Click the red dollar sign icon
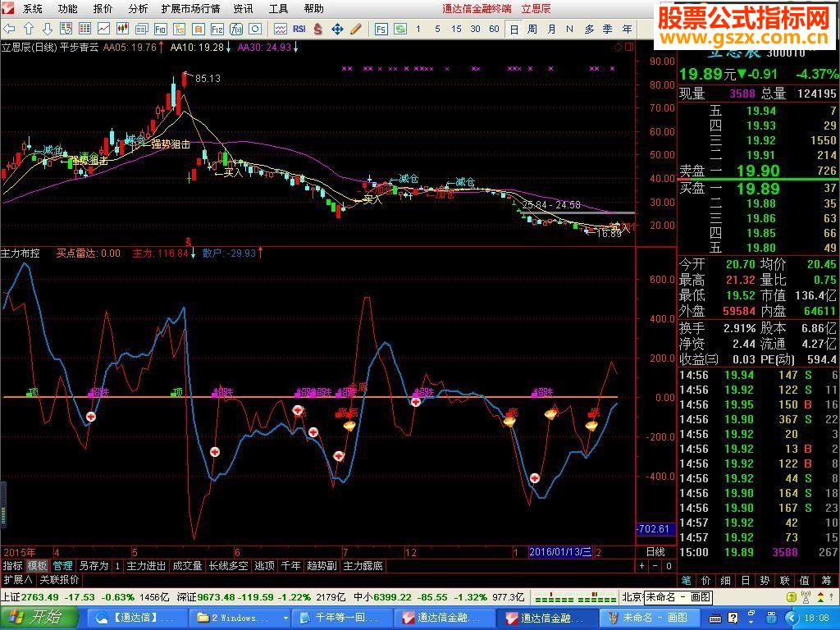This screenshot has width=840, height=630. [x=318, y=29]
